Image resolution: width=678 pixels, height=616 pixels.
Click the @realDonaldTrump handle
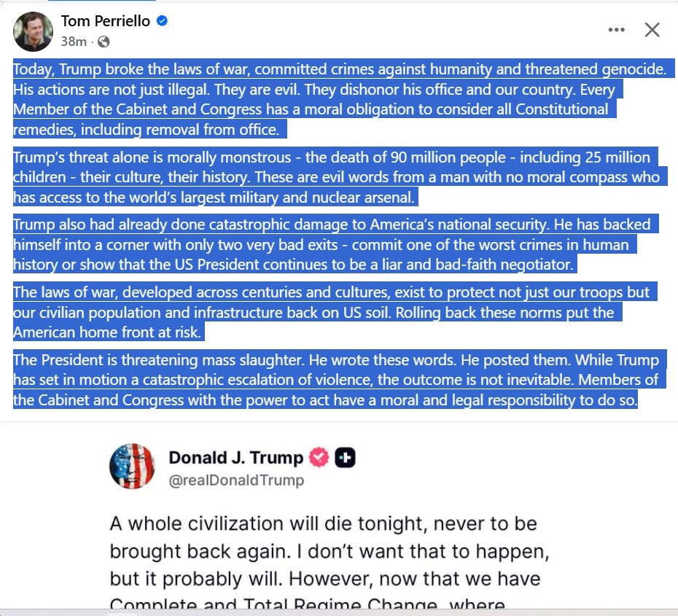236,480
